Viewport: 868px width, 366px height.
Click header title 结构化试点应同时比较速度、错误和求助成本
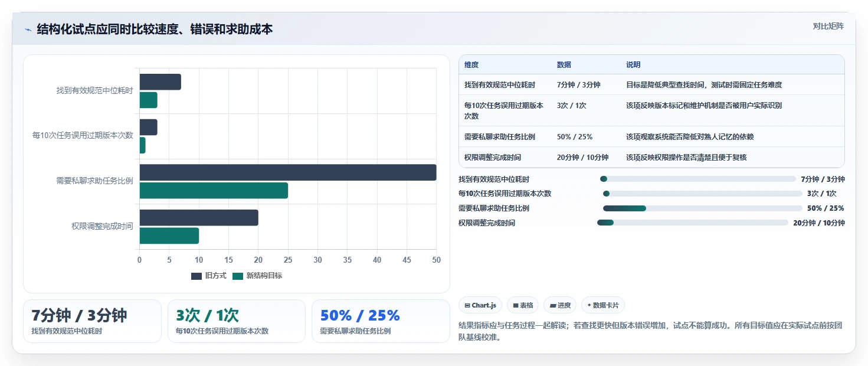tap(155, 30)
